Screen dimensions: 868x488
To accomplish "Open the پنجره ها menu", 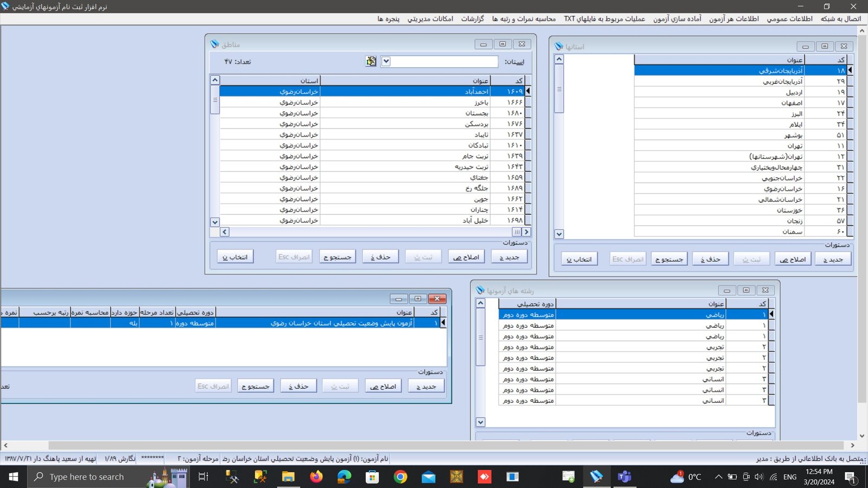I will [388, 18].
